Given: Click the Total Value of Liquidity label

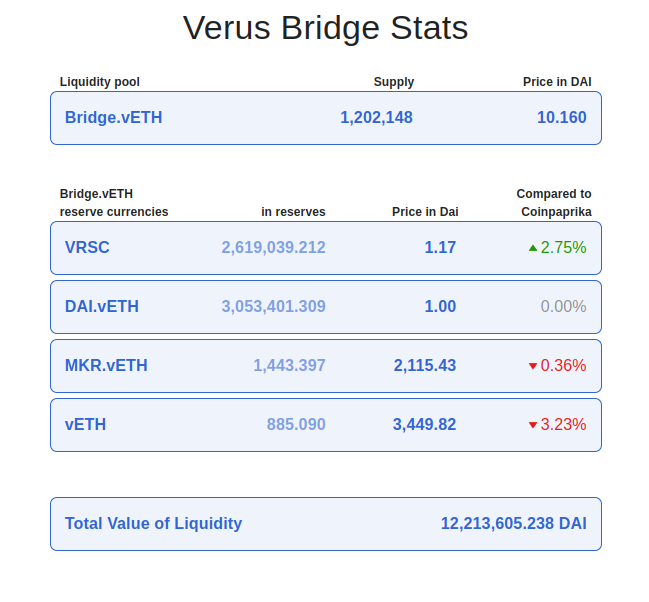Looking at the screenshot, I should [x=154, y=524].
